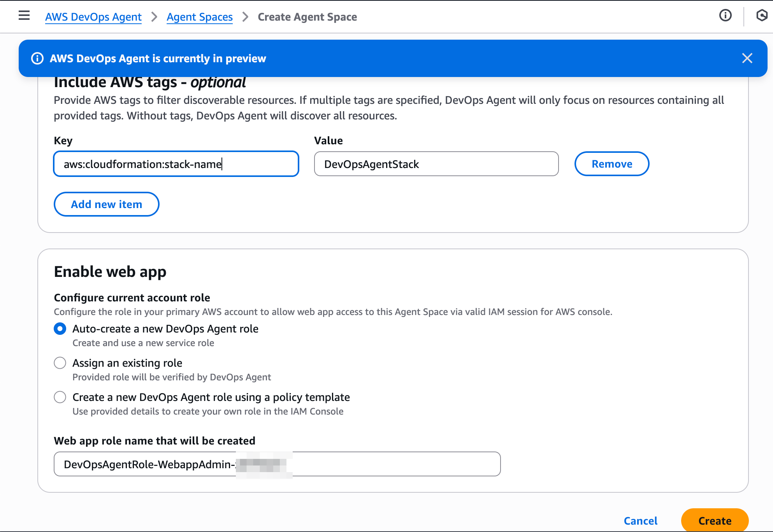Screen dimensions: 773x532
Task: Navigate to Agent Spaces breadcrumb
Action: (x=199, y=17)
